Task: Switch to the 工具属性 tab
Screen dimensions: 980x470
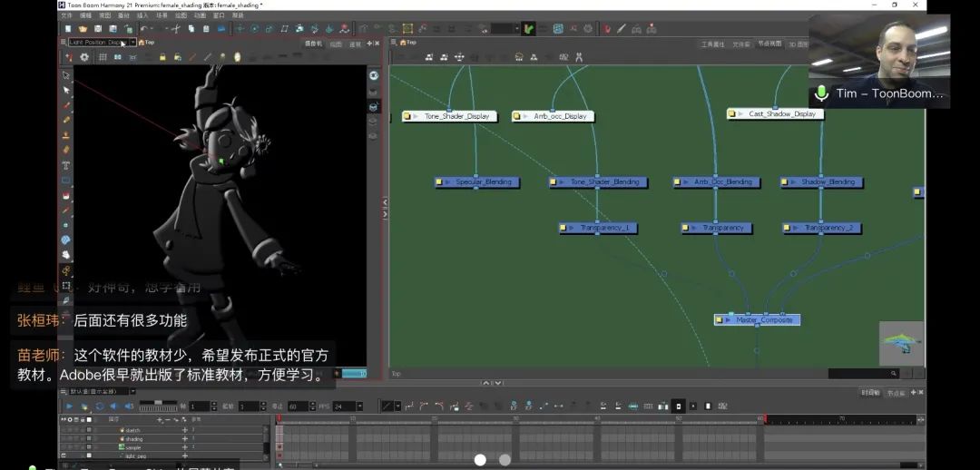Action: point(712,44)
